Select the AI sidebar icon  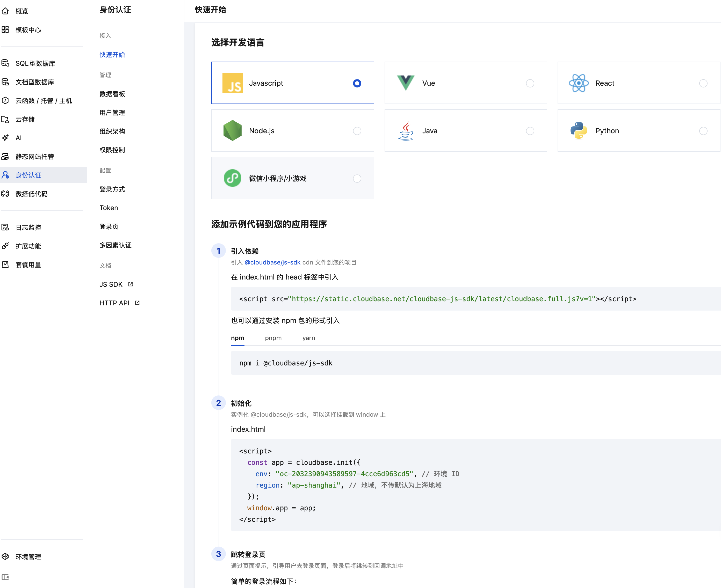(x=5, y=138)
